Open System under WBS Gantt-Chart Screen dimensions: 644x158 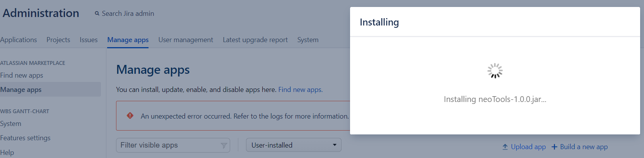click(x=11, y=124)
